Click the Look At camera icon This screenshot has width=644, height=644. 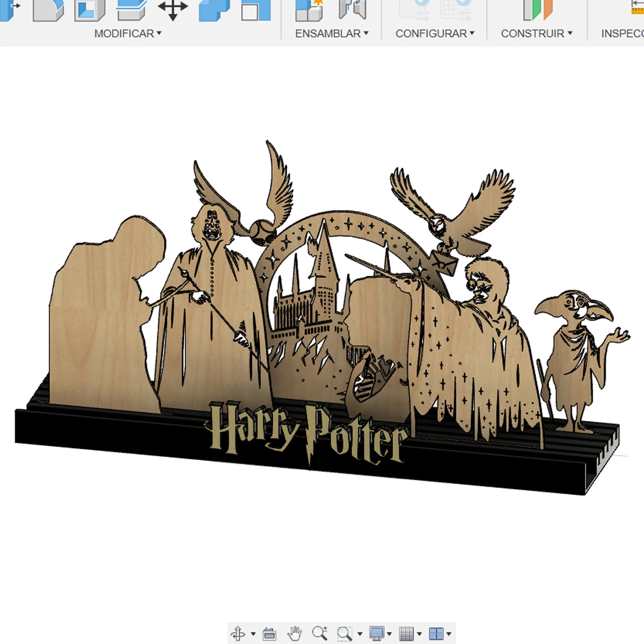click(269, 634)
